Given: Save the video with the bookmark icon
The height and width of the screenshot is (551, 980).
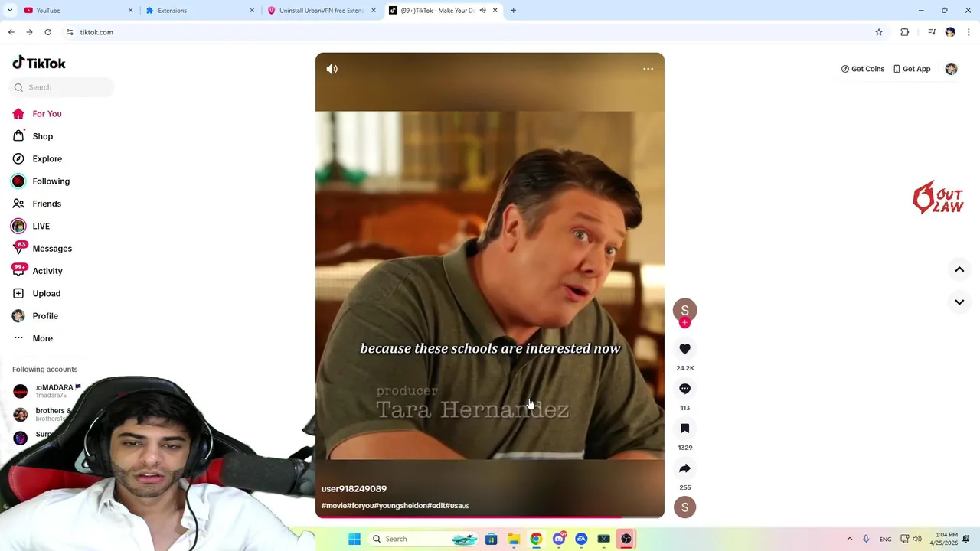Looking at the screenshot, I should [x=684, y=429].
